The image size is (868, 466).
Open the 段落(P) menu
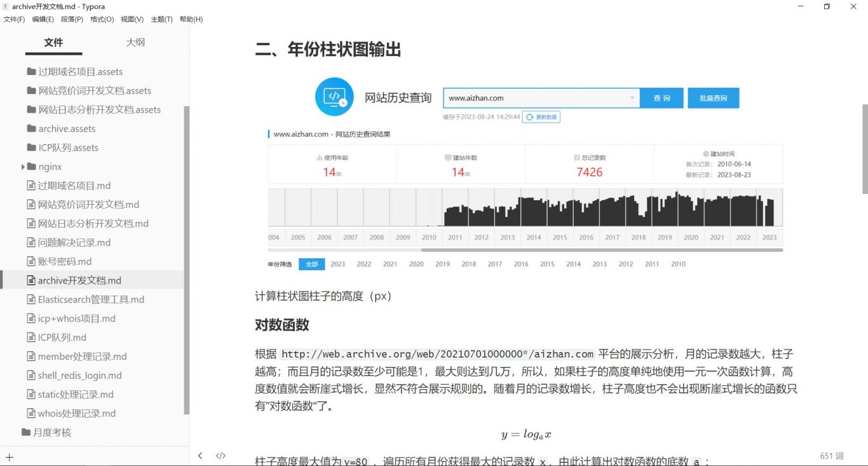(72, 19)
